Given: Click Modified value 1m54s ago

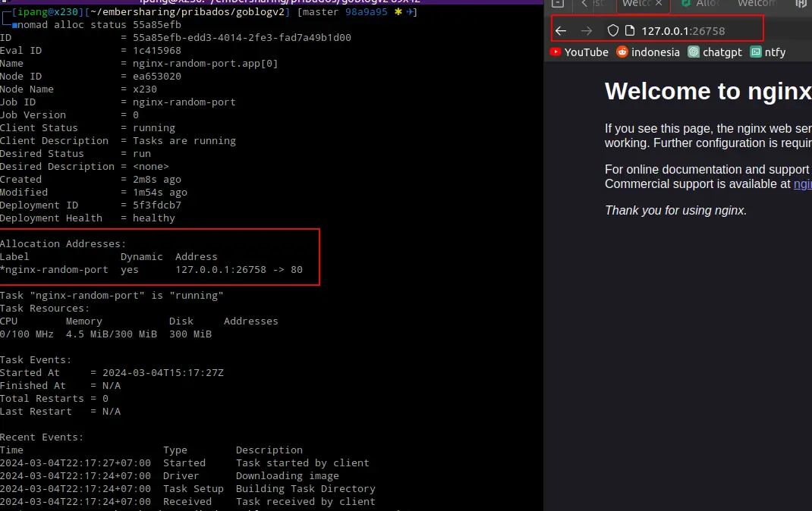Looking at the screenshot, I should (160, 193).
